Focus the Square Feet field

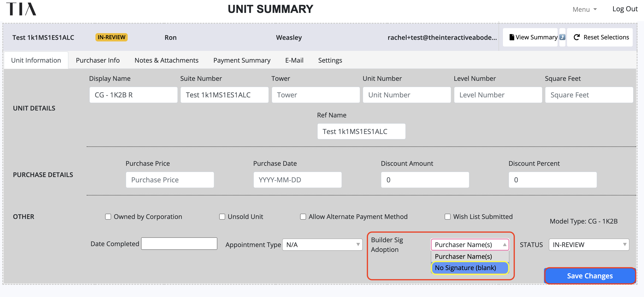(589, 95)
